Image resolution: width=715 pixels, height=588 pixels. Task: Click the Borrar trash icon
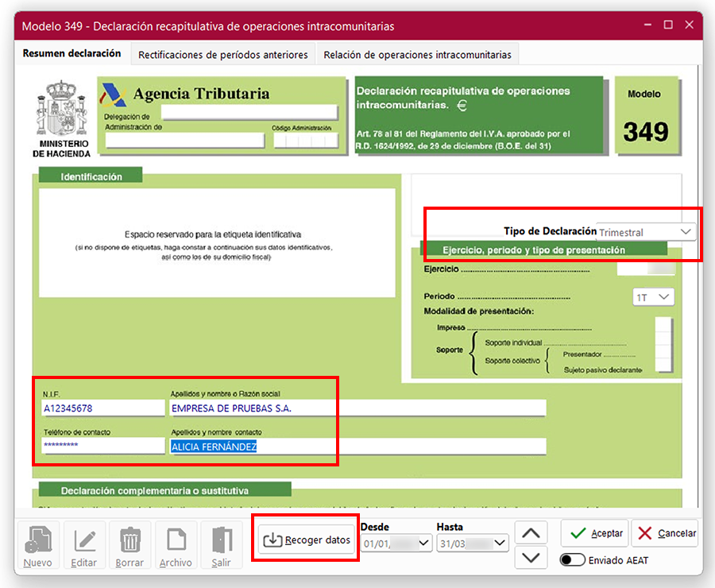pyautogui.click(x=129, y=544)
